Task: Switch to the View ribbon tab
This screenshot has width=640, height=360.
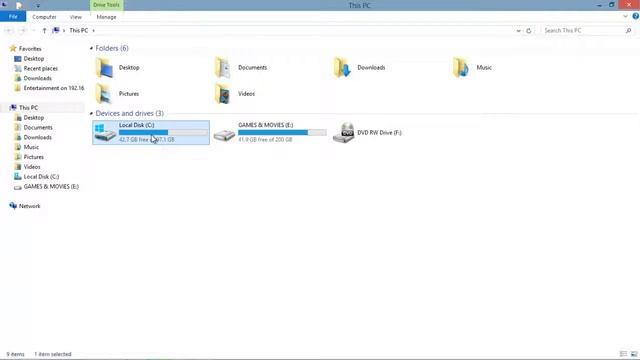Action: [76, 17]
